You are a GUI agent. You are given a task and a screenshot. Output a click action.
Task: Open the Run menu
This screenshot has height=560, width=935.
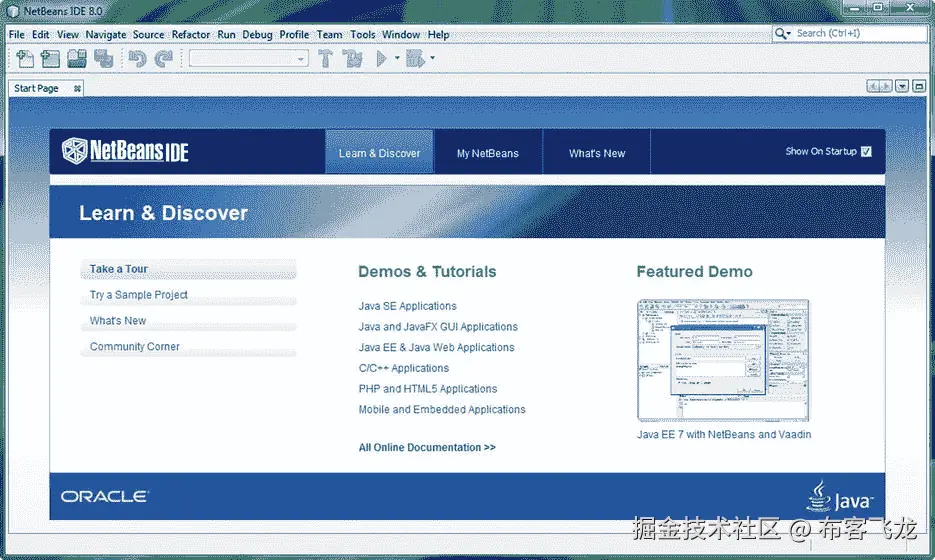pos(226,35)
